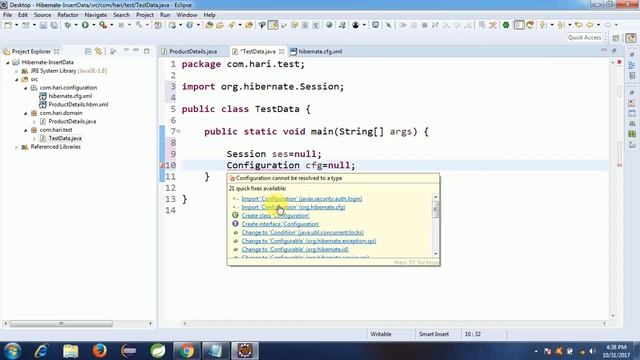The image size is (640, 360).
Task: Click the green circle toolbar icon
Action: [506, 25]
